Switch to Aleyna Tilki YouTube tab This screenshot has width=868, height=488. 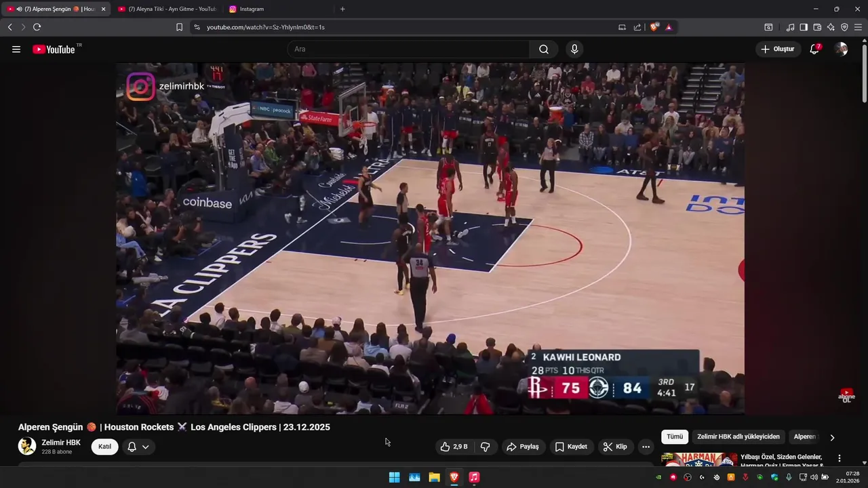click(166, 9)
